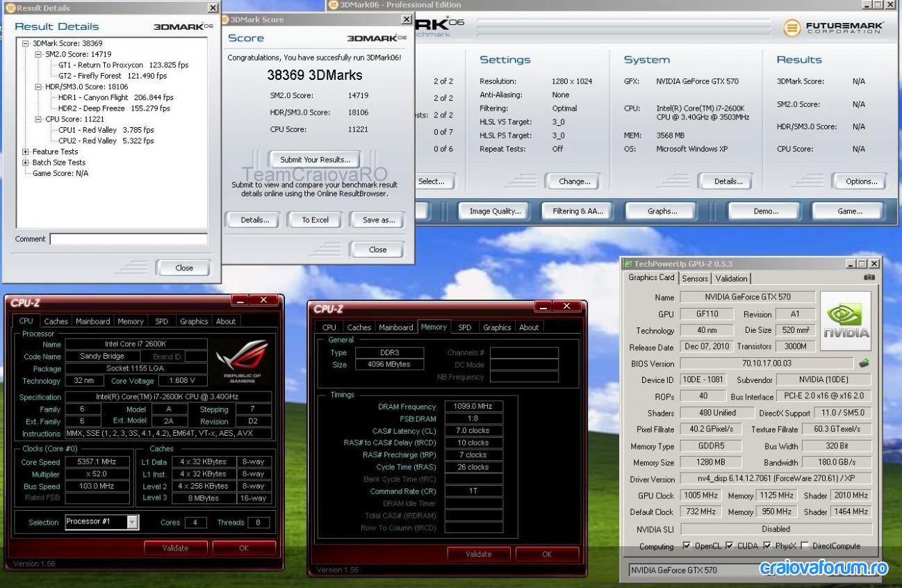Click Game button in 3DMark06
Screen dimensions: 902x588
click(x=849, y=211)
